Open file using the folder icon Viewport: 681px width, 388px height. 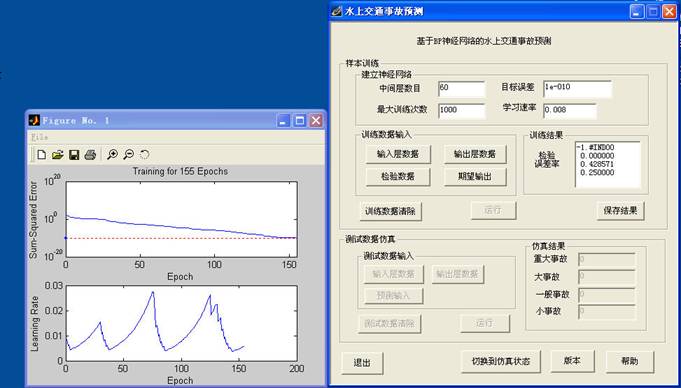[x=57, y=155]
